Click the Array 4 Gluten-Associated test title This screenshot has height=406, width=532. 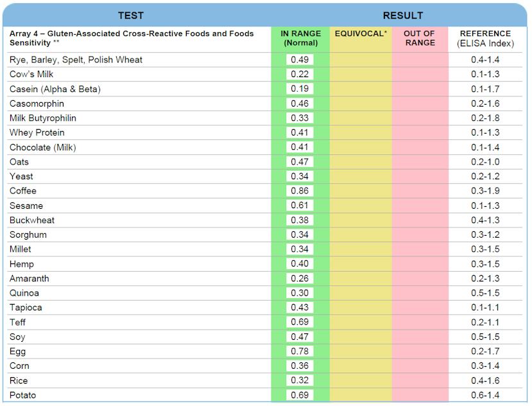[x=132, y=38]
